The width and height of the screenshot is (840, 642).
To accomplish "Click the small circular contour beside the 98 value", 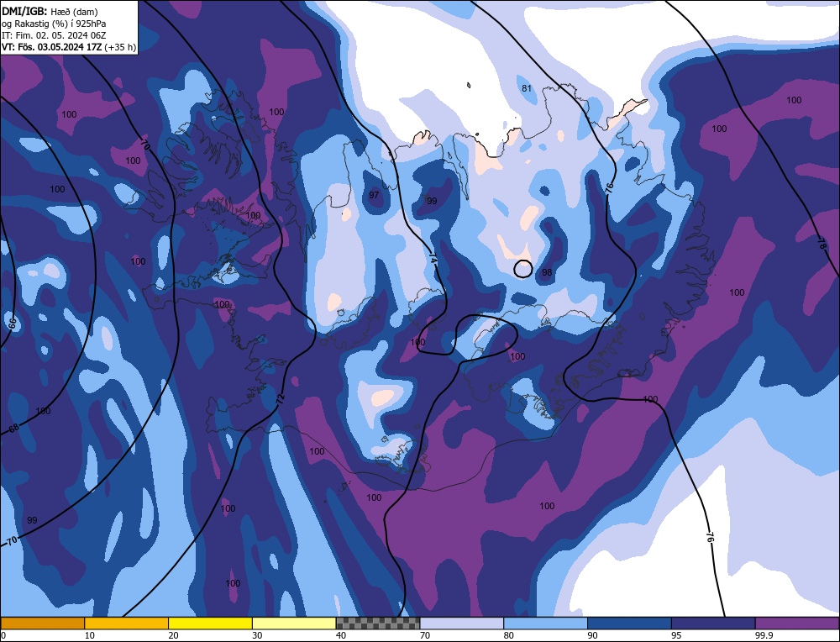I will coord(522,269).
